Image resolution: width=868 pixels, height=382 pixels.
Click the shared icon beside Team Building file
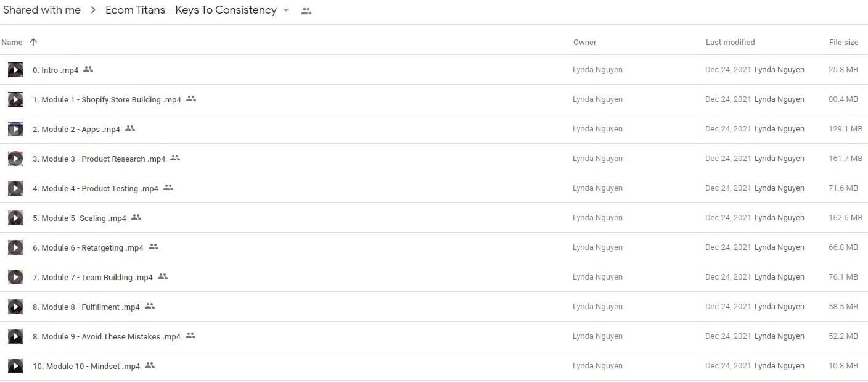(163, 276)
